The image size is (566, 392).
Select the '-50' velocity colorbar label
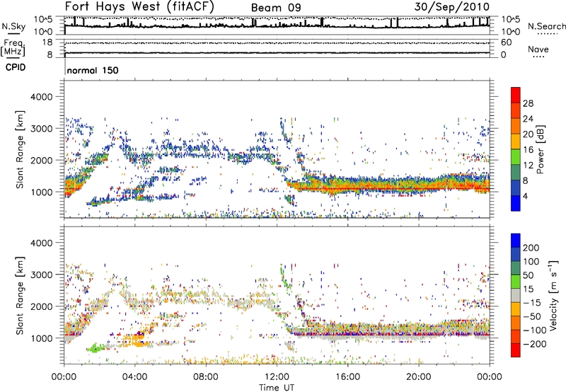(532, 316)
